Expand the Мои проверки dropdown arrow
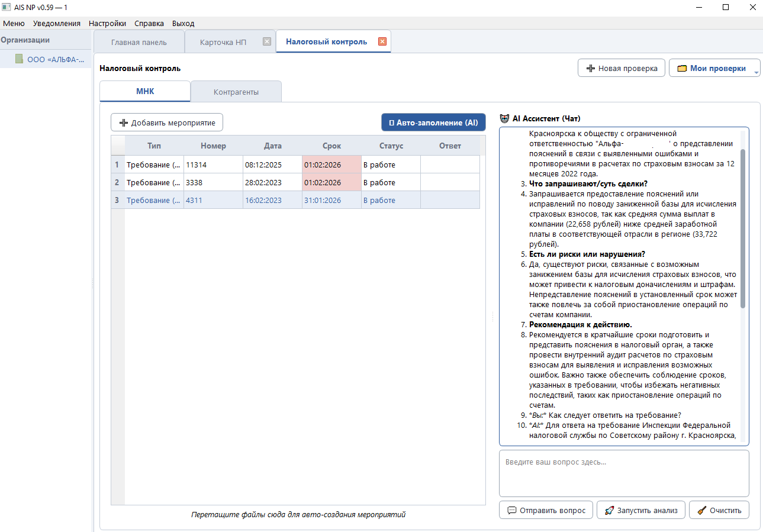763x532 pixels. (x=756, y=72)
